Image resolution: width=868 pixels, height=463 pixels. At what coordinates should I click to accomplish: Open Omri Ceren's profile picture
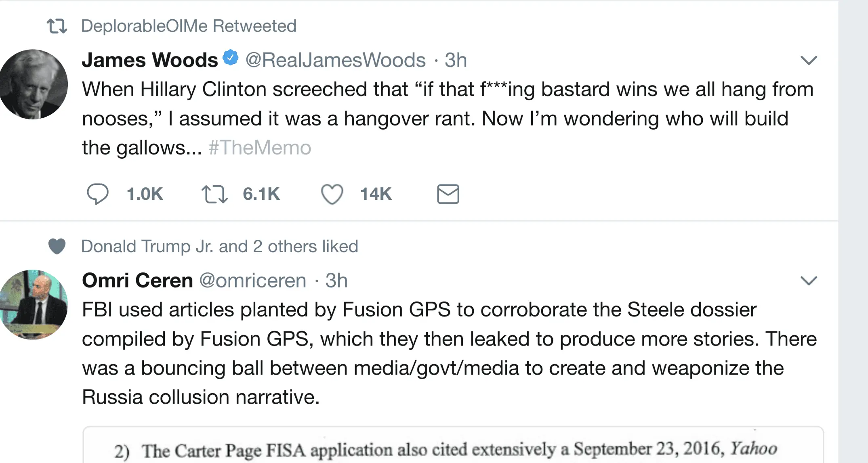(x=34, y=304)
